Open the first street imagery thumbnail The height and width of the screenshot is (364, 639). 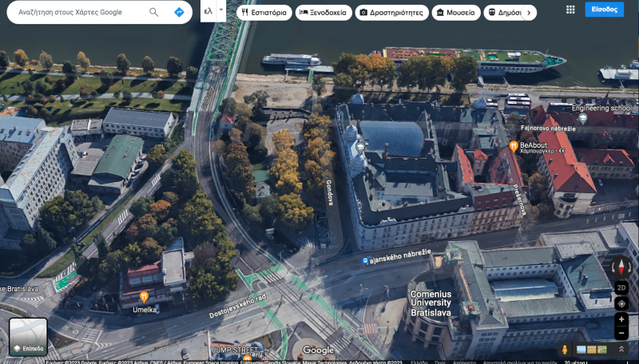click(x=581, y=350)
